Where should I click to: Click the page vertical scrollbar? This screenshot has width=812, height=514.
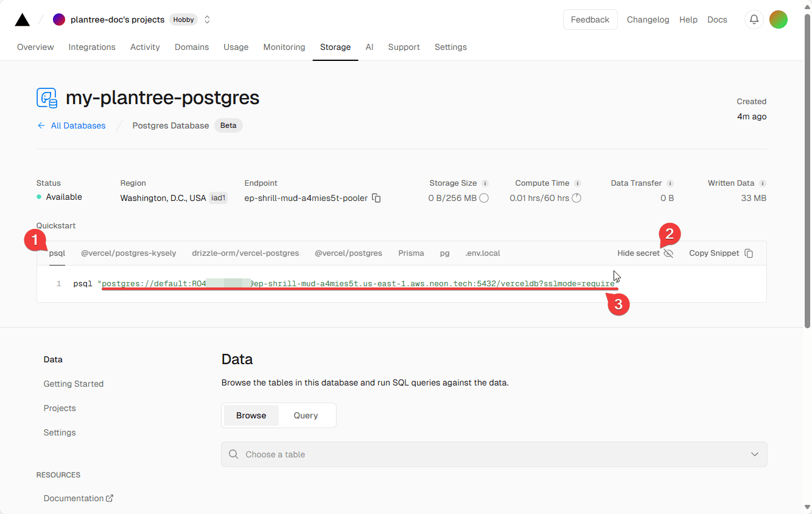(x=808, y=171)
